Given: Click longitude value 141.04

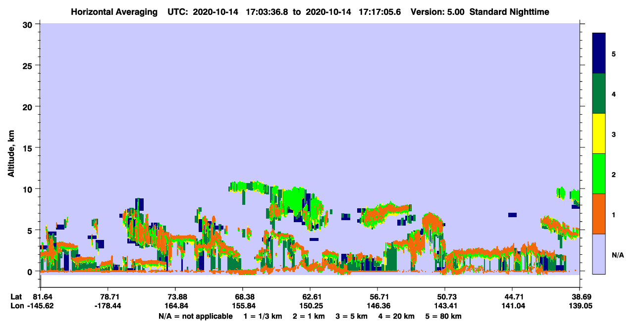Looking at the screenshot, I should (x=512, y=306).
